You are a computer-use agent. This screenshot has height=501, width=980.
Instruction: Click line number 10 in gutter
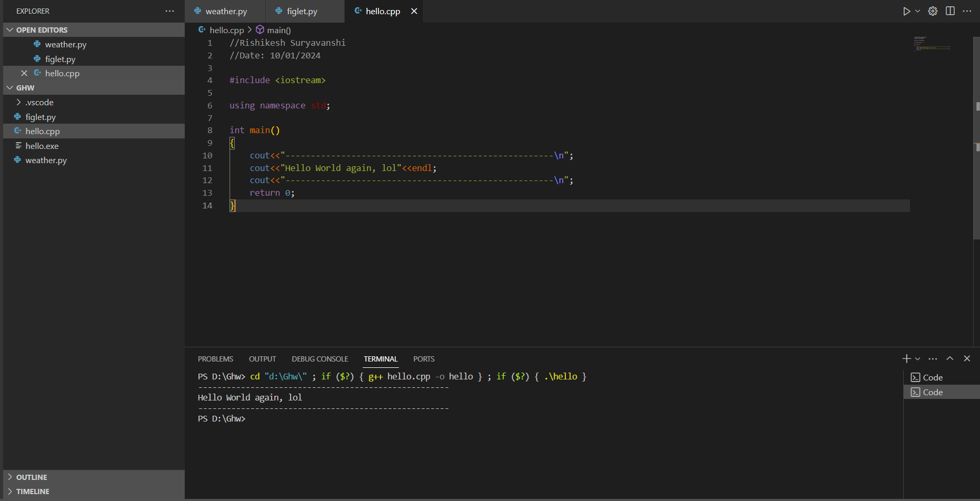pos(207,155)
